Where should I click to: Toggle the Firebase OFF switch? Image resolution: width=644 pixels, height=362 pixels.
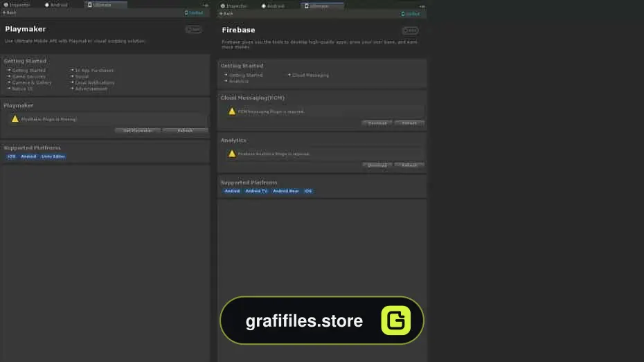coord(411,30)
